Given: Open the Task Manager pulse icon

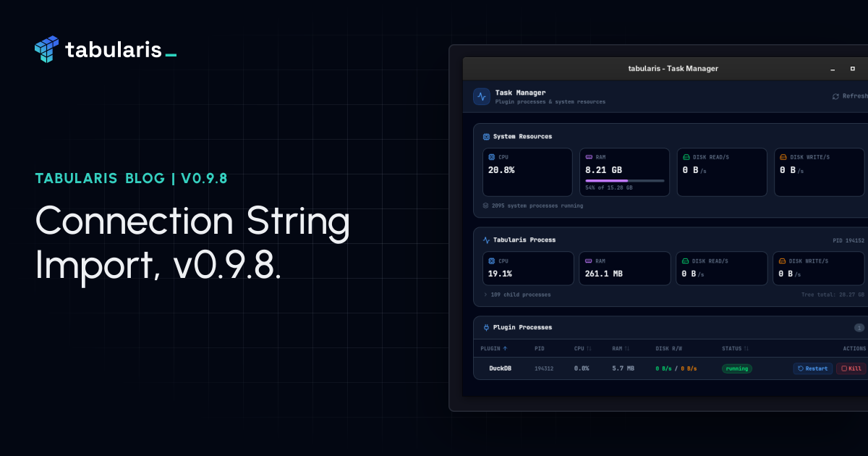Looking at the screenshot, I should tap(482, 97).
